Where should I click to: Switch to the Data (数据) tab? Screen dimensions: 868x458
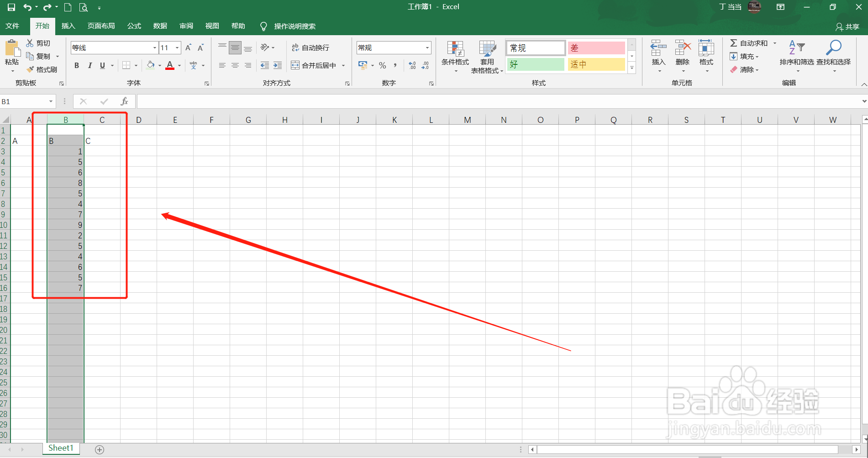[160, 26]
